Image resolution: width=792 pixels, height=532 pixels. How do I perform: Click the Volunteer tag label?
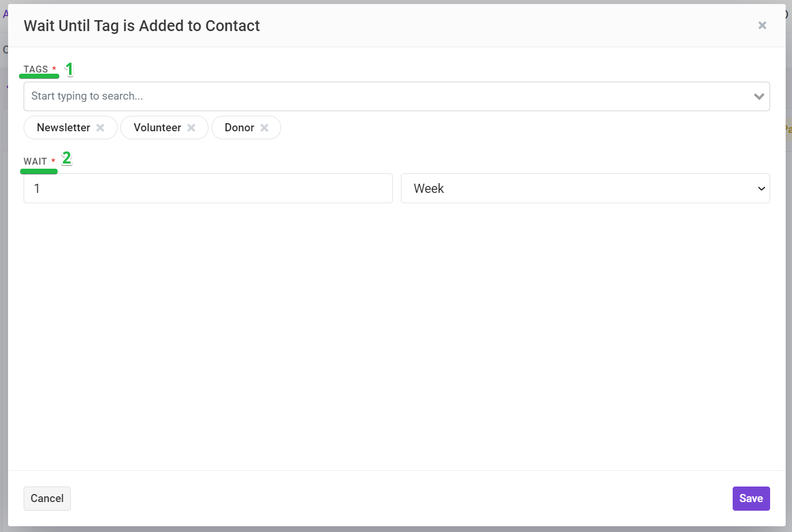tap(157, 128)
